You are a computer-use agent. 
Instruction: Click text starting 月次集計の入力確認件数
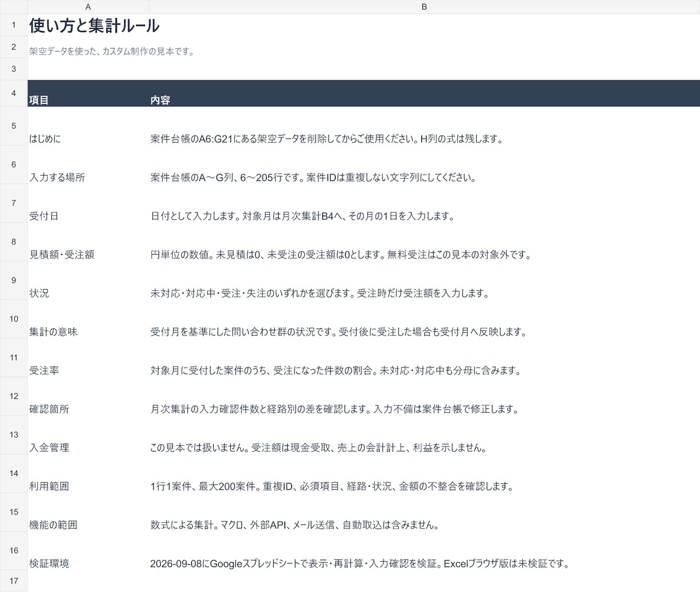335,409
